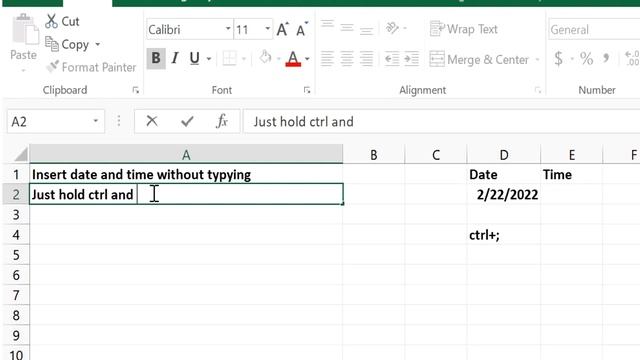Open the Font Color dropdown arrow
This screenshot has height=360, width=640.
coord(307,59)
